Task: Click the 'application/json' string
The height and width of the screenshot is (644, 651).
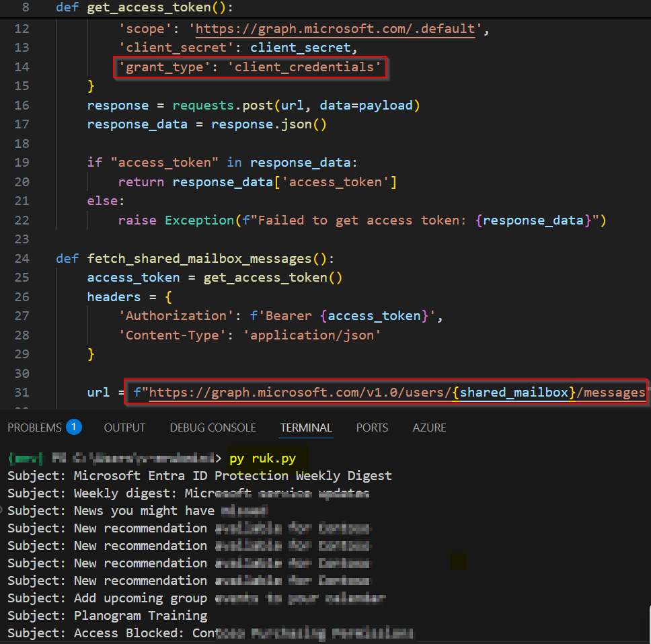Action: tap(312, 335)
